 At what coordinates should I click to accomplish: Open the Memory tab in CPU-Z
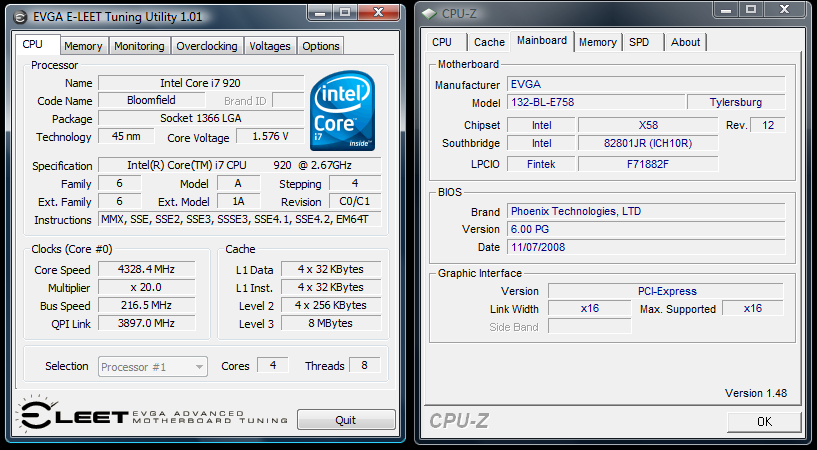coord(598,42)
